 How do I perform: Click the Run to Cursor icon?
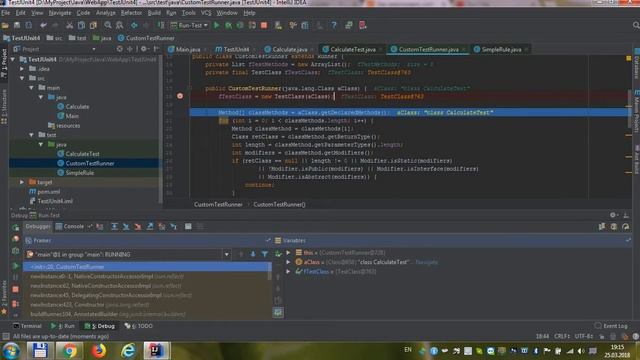pyautogui.click(x=174, y=227)
